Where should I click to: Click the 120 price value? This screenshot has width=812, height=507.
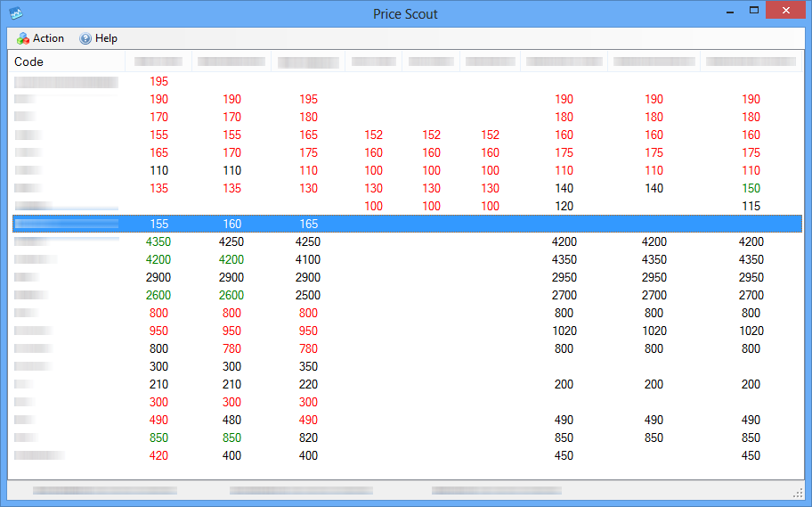coord(564,206)
